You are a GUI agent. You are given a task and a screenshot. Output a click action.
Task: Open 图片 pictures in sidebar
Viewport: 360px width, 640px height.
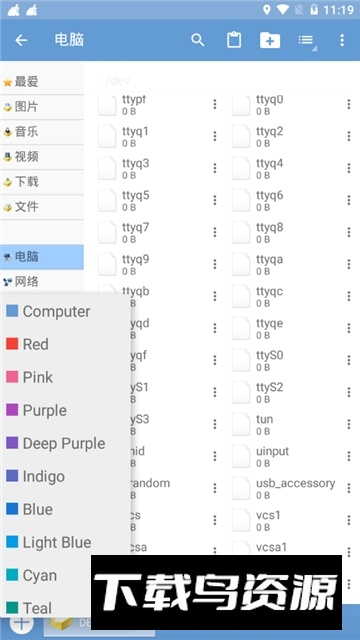[42, 107]
